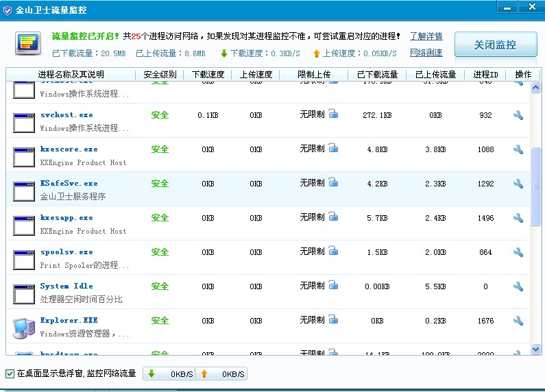Image resolution: width=545 pixels, height=392 pixels.
Task: Open wrench actions for kxesapp.exe
Action: coord(518,218)
